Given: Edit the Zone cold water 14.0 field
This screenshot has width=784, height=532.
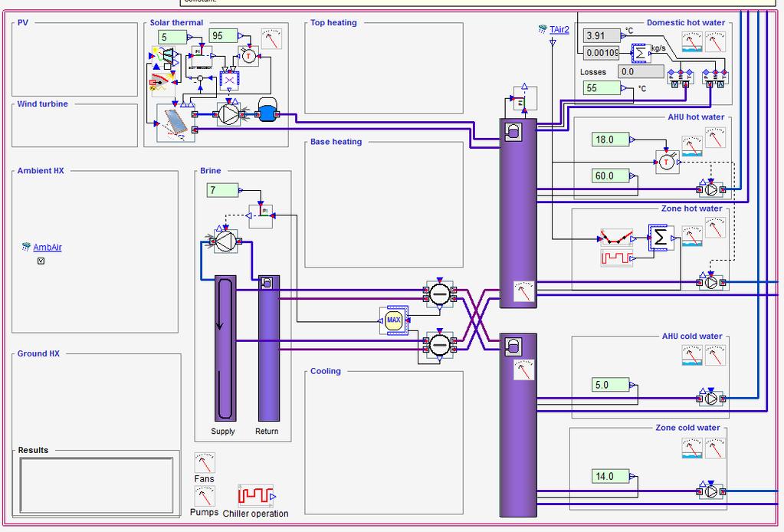Looking at the screenshot, I should tap(610, 477).
